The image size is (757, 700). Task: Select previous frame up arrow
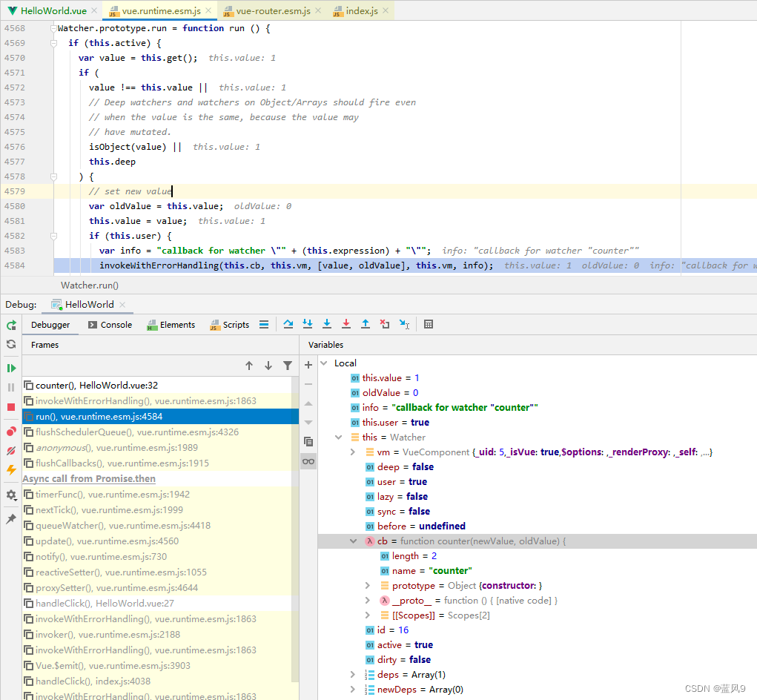[249, 366]
